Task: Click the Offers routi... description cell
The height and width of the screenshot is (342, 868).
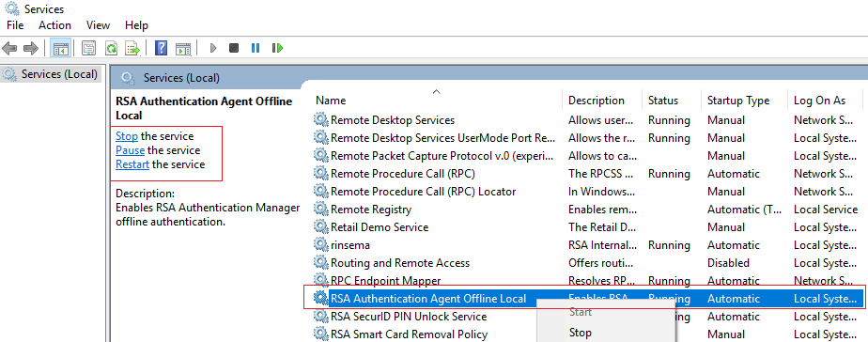Action: 601,262
